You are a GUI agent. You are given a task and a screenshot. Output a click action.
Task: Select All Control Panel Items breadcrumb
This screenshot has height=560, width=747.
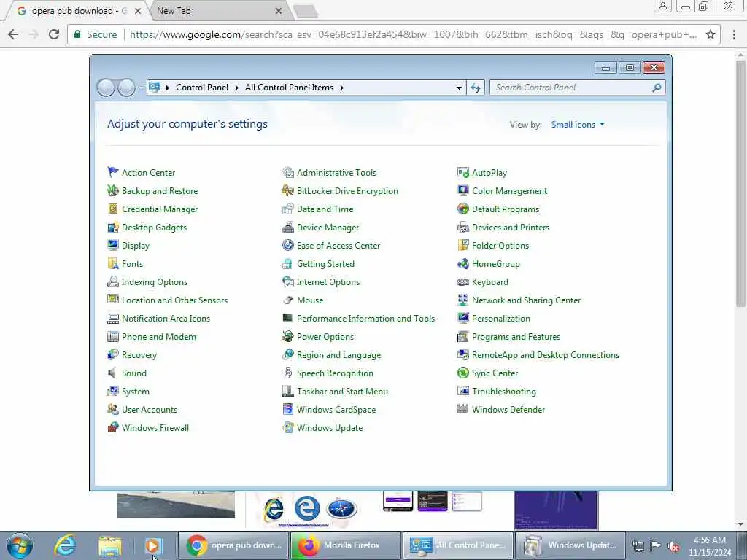(x=289, y=87)
